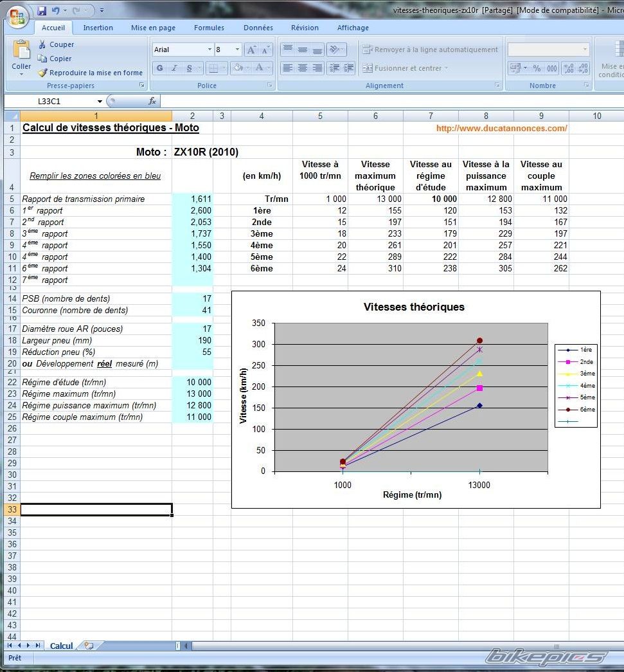Increase cell indent
Viewport: 624px width, 672px height.
click(x=348, y=68)
